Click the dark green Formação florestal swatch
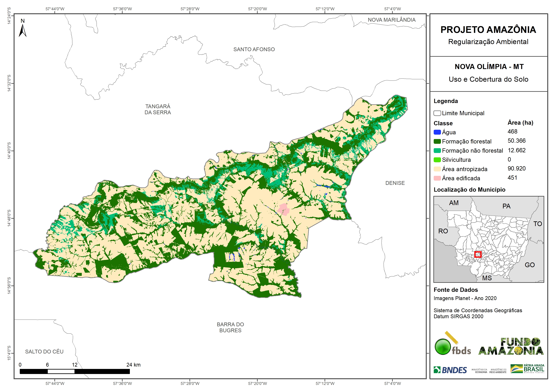The image size is (555, 392). click(437, 141)
